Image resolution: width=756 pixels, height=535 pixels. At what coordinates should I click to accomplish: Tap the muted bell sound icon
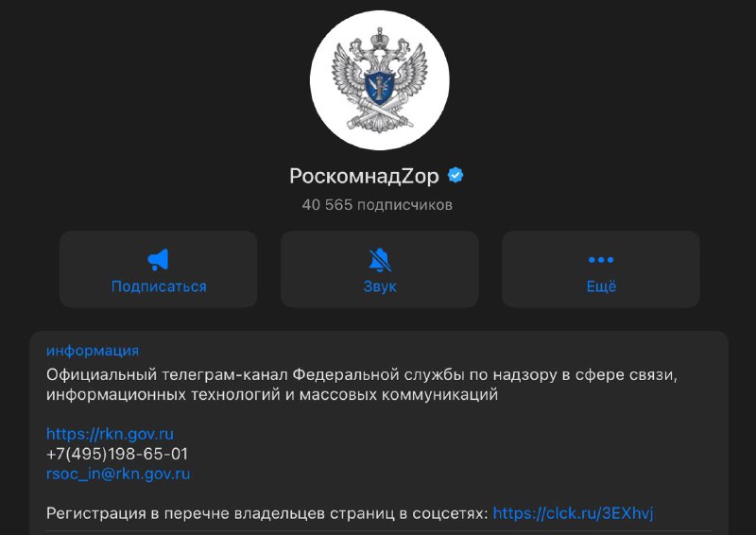coord(380,260)
